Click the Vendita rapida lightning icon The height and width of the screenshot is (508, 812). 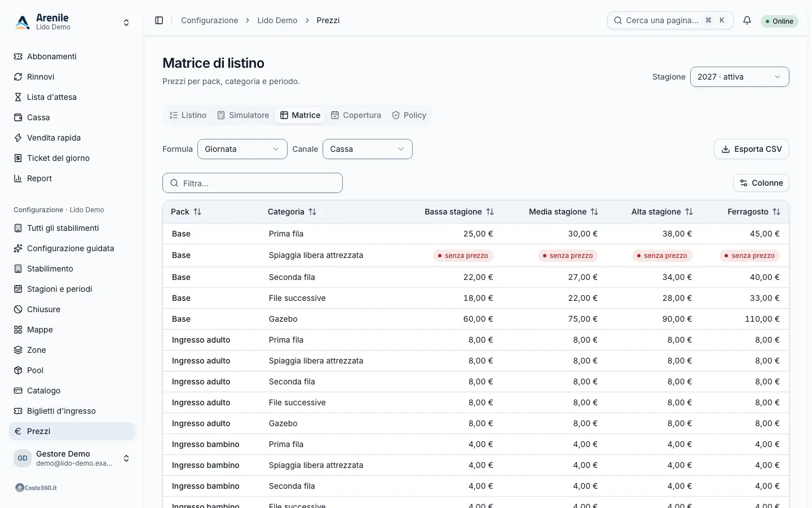point(18,138)
